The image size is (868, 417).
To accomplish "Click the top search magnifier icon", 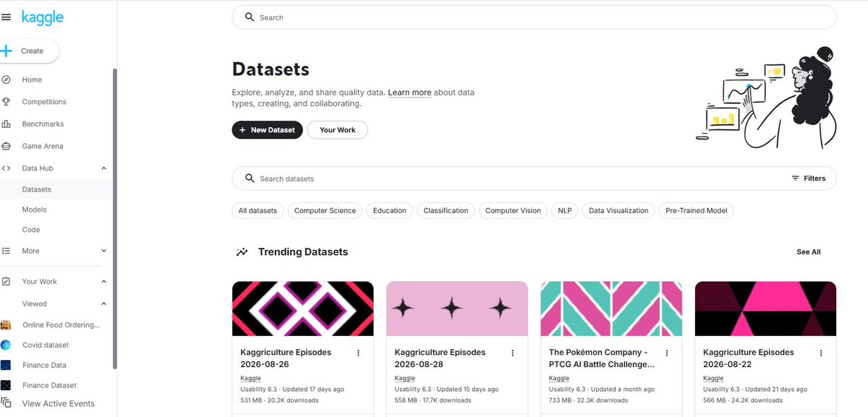I will (x=250, y=17).
